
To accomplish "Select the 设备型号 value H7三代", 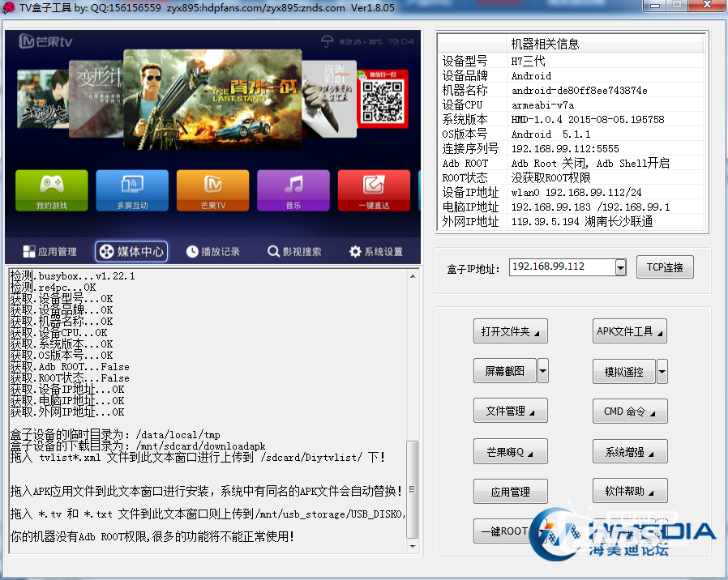I will point(528,61).
